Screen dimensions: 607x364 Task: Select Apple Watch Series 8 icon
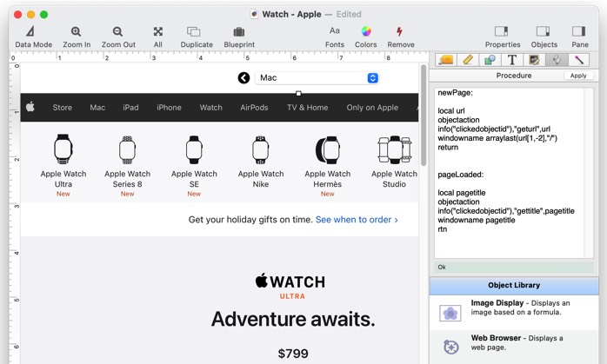(127, 149)
